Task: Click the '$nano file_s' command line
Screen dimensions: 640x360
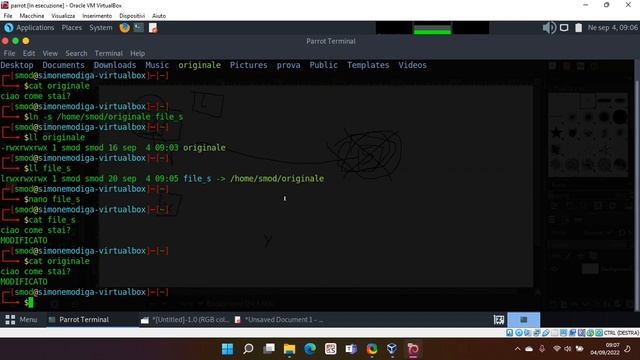Action: 52,199
